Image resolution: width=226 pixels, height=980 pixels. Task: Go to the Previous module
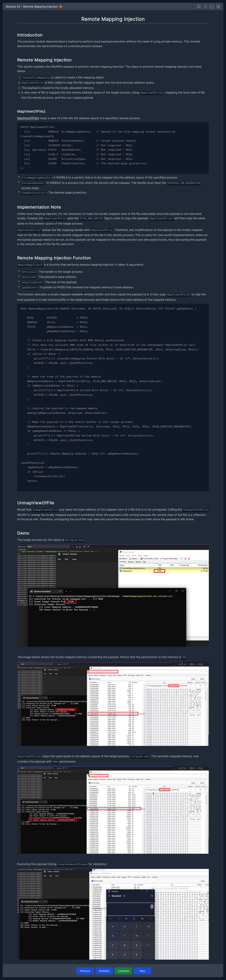[85, 970]
